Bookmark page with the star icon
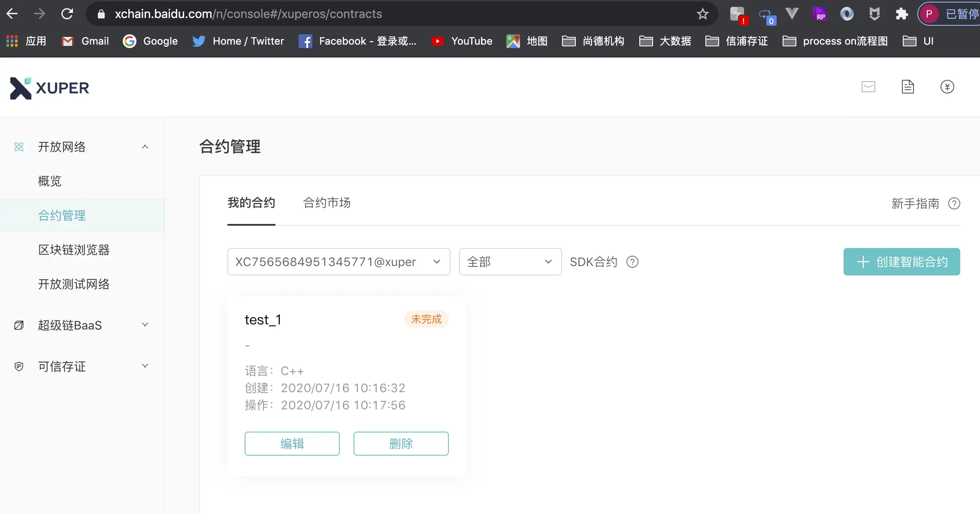Viewport: 980px width, 514px height. [x=702, y=14]
